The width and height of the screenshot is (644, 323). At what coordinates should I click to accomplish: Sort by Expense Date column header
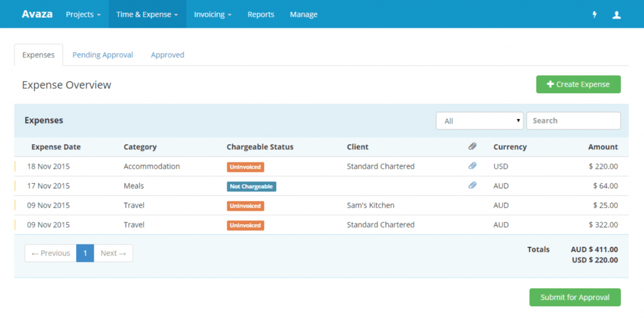point(56,147)
